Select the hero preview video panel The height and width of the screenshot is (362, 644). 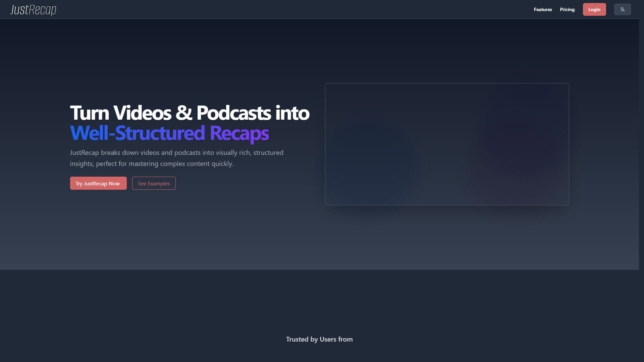pos(447,144)
